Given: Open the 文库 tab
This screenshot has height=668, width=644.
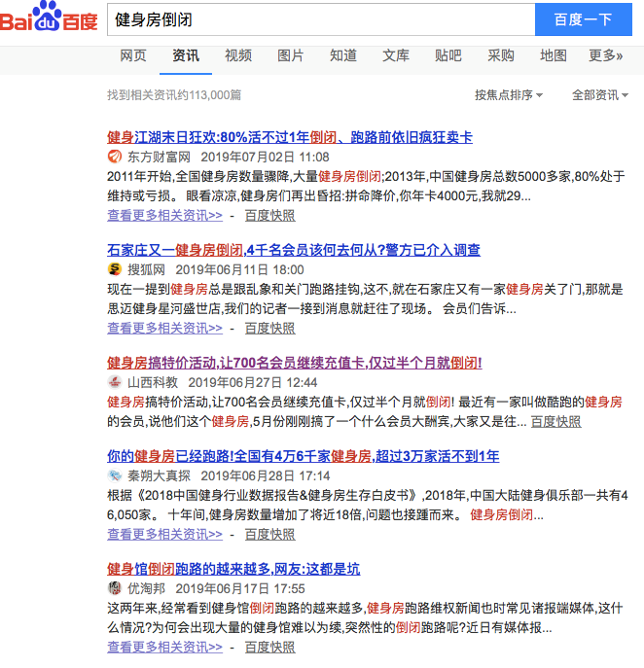Looking at the screenshot, I should pyautogui.click(x=396, y=55).
